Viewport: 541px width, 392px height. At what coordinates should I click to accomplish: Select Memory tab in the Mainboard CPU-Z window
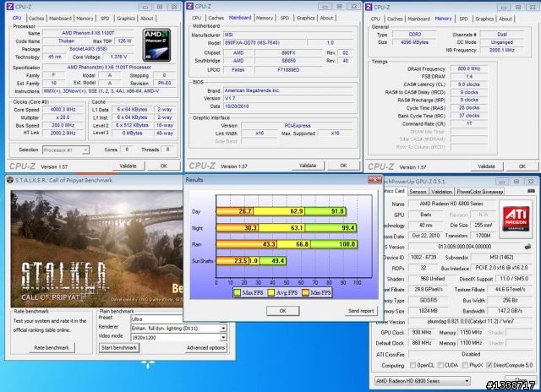click(x=265, y=18)
